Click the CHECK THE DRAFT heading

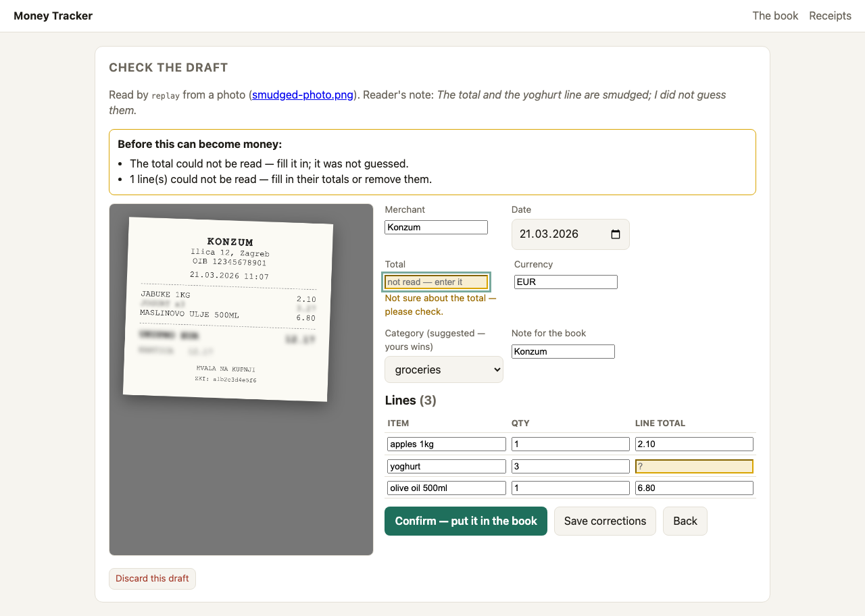point(168,68)
